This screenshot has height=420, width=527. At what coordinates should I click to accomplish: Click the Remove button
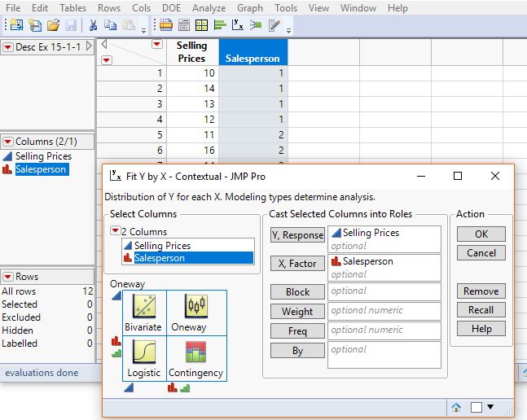[481, 291]
